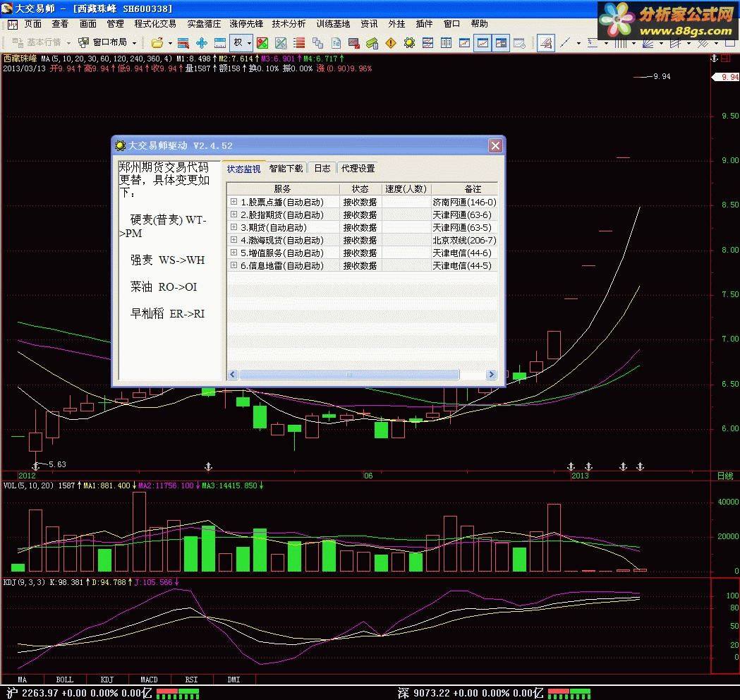Expand the 2.股指期货 service row
Viewport: 740px width, 700px height.
[x=233, y=215]
